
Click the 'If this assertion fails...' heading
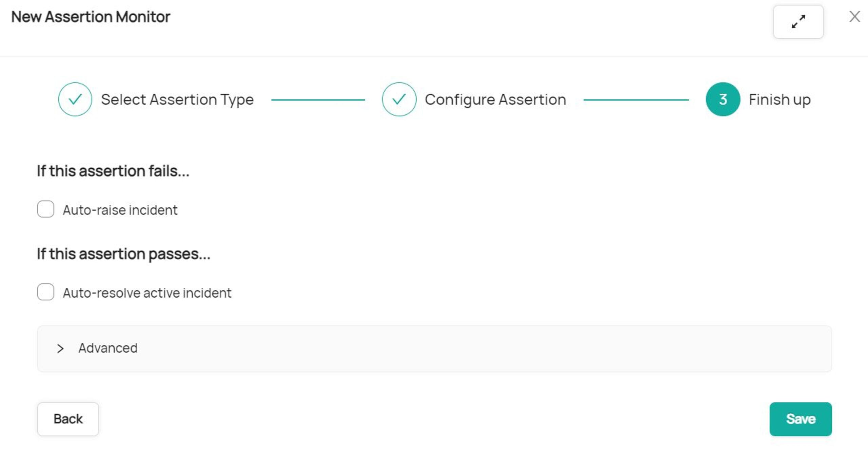(x=113, y=171)
